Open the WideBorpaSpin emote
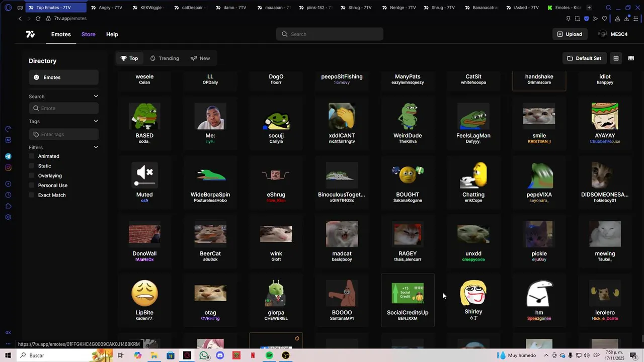This screenshot has width=644, height=362. 210,182
